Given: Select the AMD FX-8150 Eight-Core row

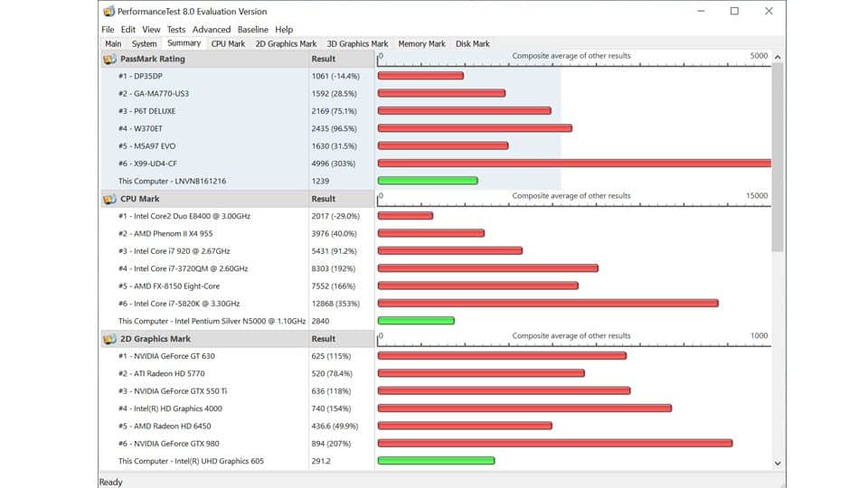Looking at the screenshot, I should click(x=436, y=286).
